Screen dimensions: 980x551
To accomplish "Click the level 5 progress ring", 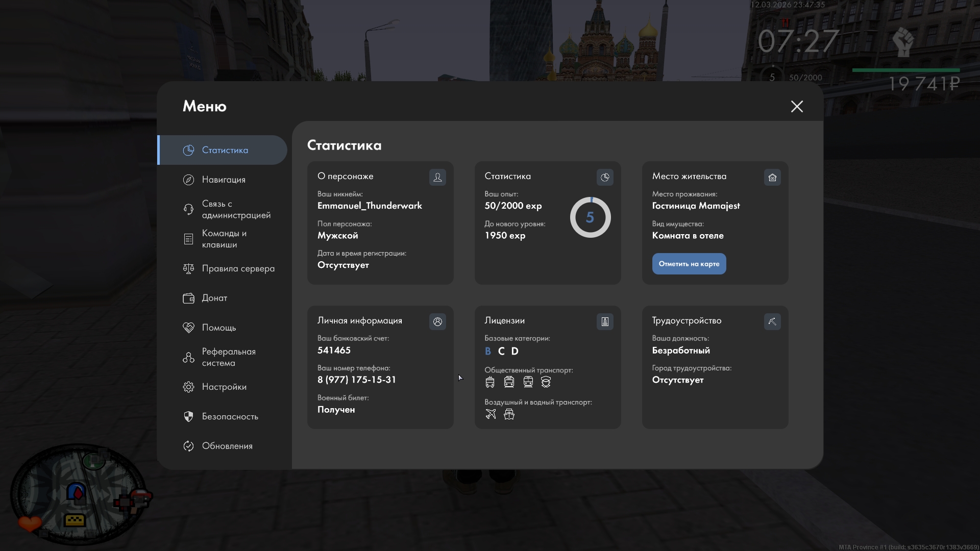I will click(x=590, y=218).
